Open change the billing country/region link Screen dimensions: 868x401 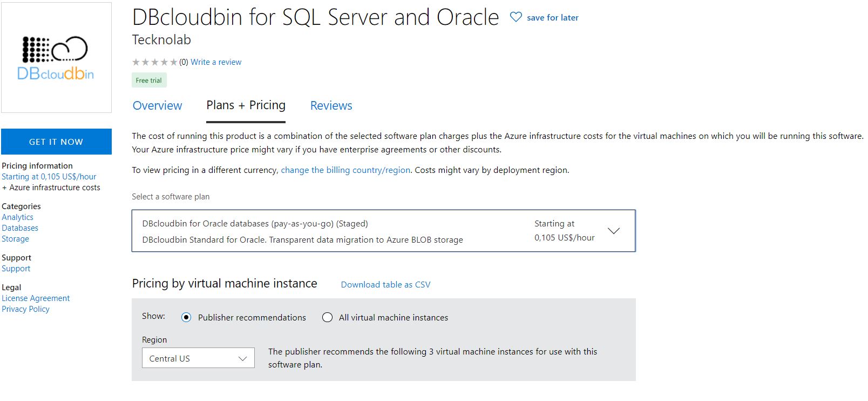tap(345, 170)
